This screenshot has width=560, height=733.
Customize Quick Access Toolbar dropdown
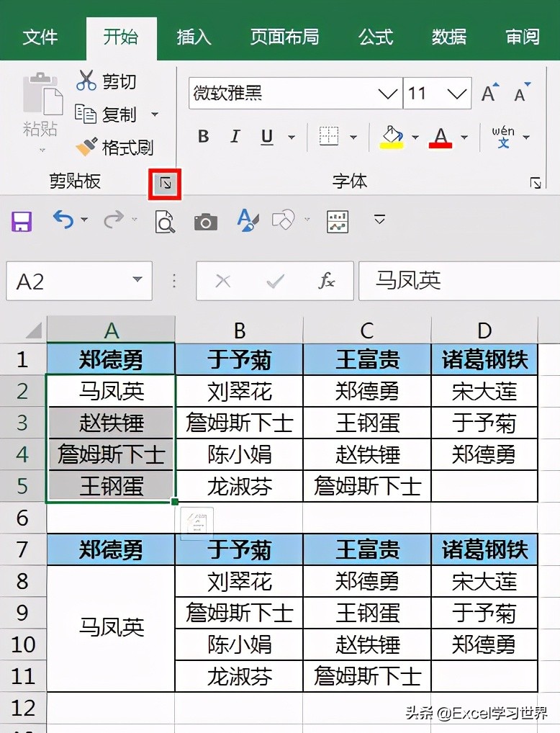point(379,219)
